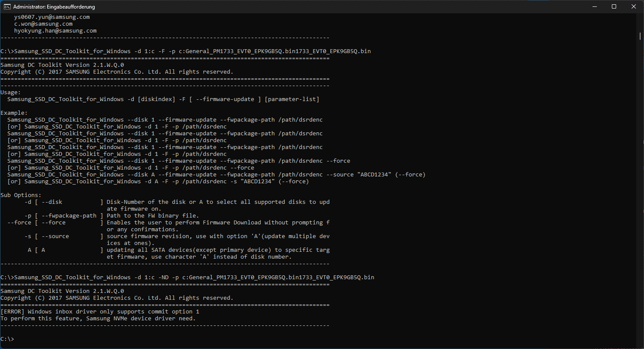This screenshot has width=644, height=349.
Task: Click the 'Usage:' heading
Action: click(x=11, y=92)
